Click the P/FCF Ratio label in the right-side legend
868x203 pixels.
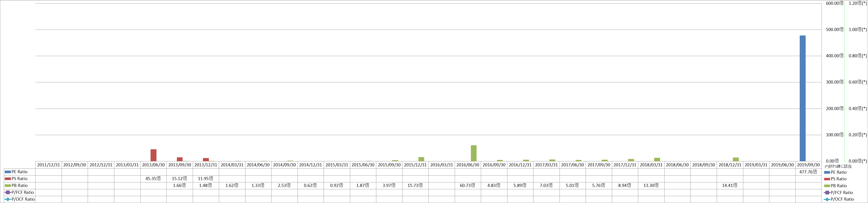[842, 193]
